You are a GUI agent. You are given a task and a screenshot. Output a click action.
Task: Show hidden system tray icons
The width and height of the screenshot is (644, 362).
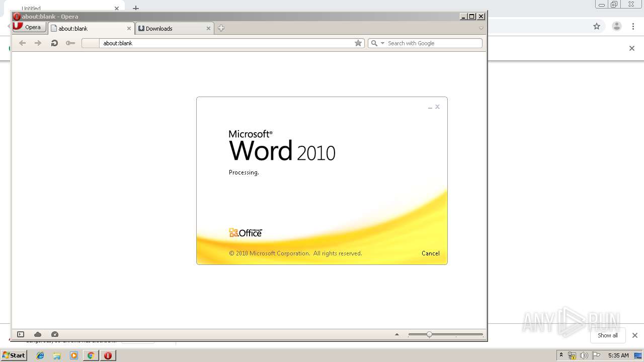pos(561,355)
